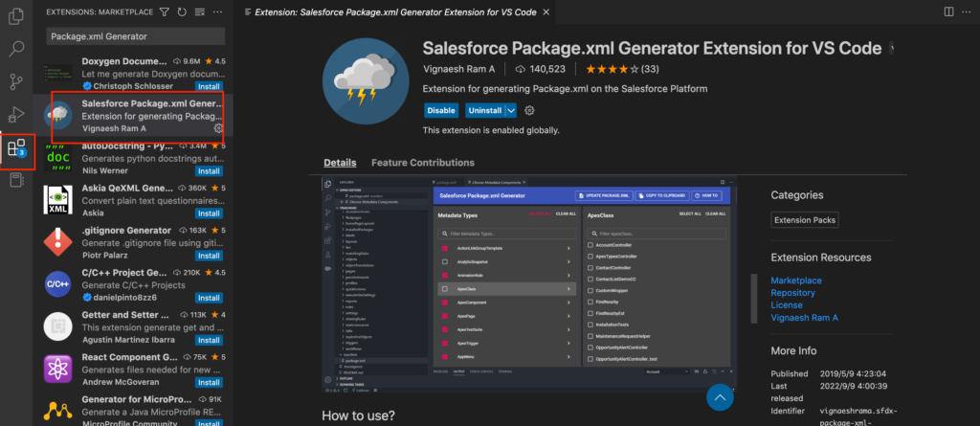Open manage gear on Salesforce Package.xml list item
This screenshot has height=426, width=980.
pyautogui.click(x=218, y=128)
